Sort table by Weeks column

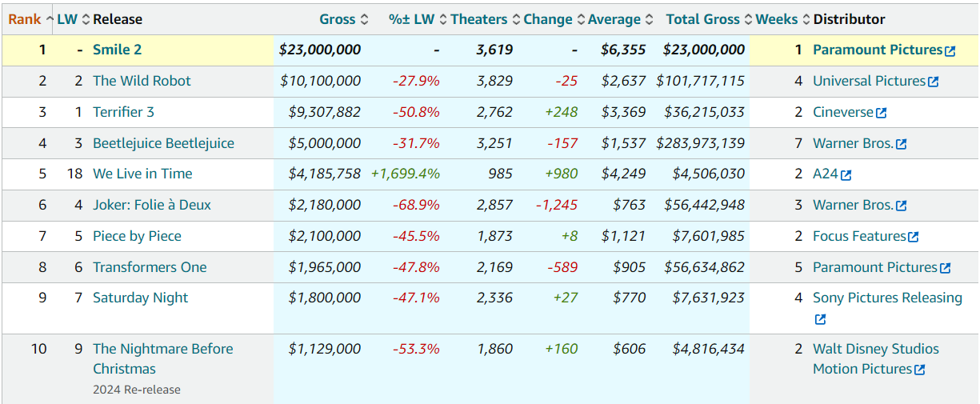(x=776, y=19)
